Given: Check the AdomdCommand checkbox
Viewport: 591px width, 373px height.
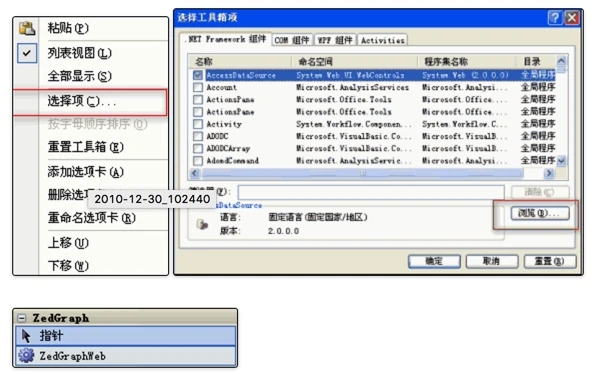Looking at the screenshot, I should tap(198, 161).
